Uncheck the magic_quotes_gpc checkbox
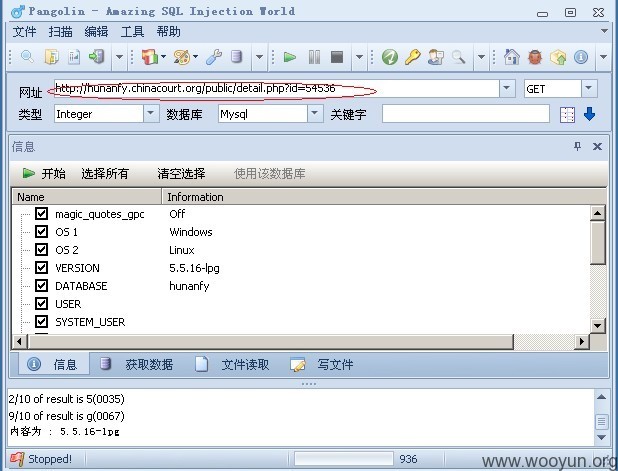Image resolution: width=618 pixels, height=471 pixels. point(41,214)
